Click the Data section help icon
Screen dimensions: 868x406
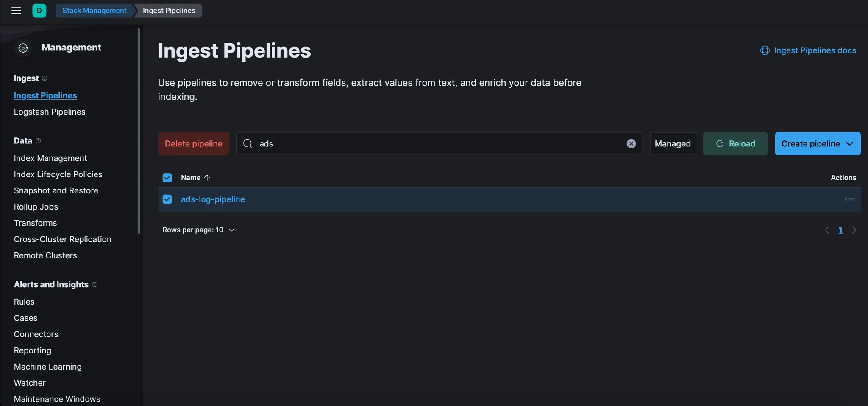(x=38, y=141)
